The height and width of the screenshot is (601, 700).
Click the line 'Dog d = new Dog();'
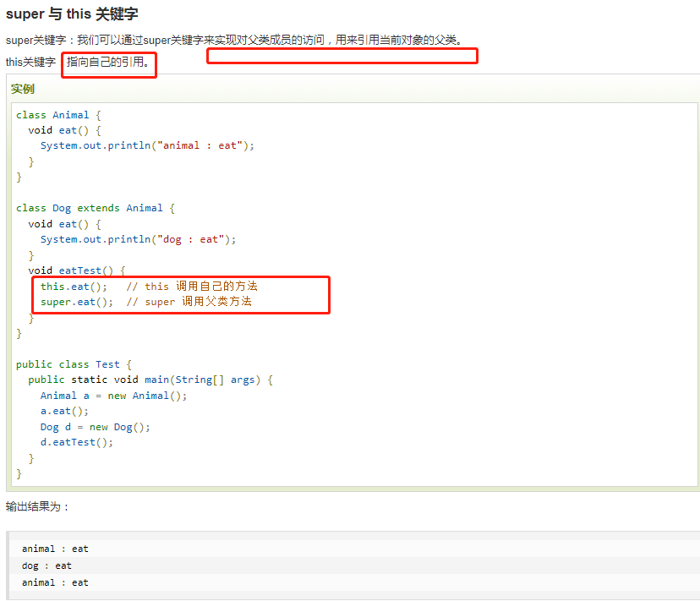[x=95, y=428]
